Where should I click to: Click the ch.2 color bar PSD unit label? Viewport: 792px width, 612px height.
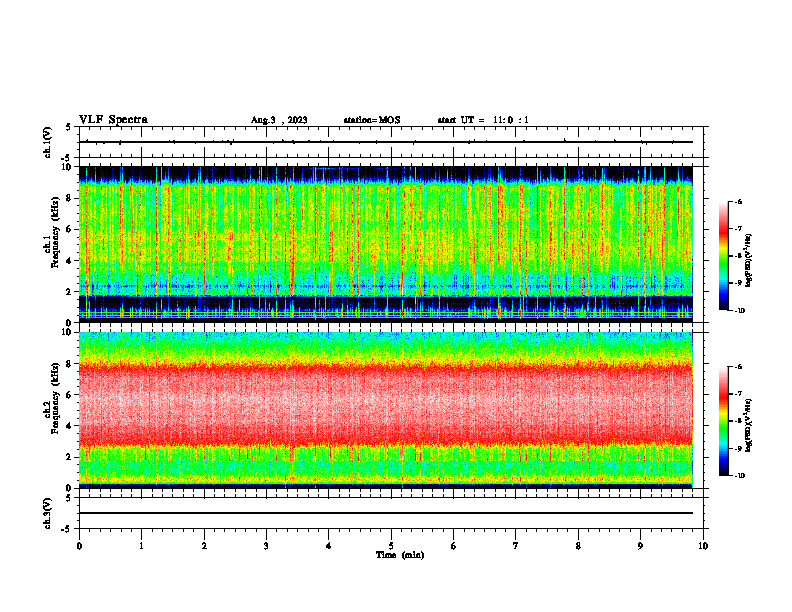(748, 426)
